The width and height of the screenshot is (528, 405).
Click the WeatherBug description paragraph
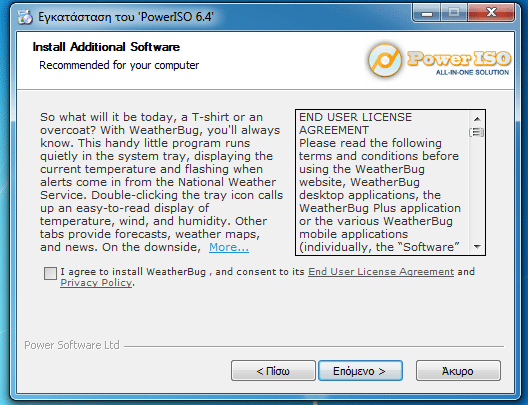coord(162,182)
